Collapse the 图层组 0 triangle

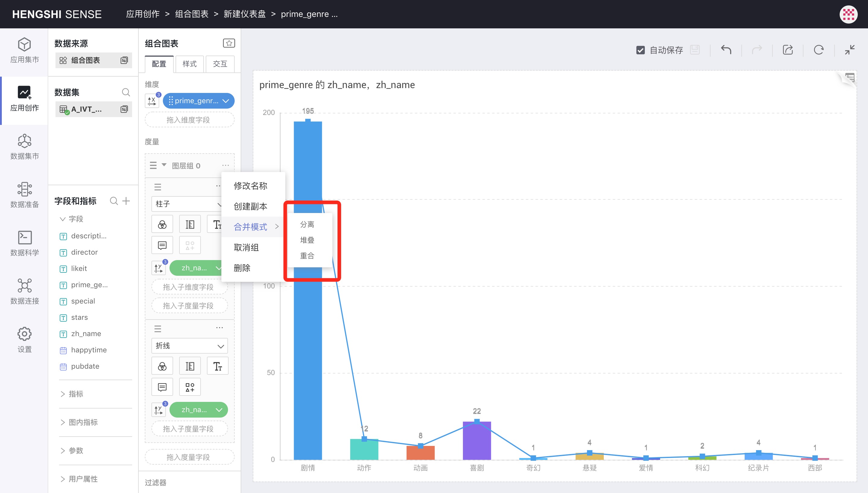click(x=164, y=165)
